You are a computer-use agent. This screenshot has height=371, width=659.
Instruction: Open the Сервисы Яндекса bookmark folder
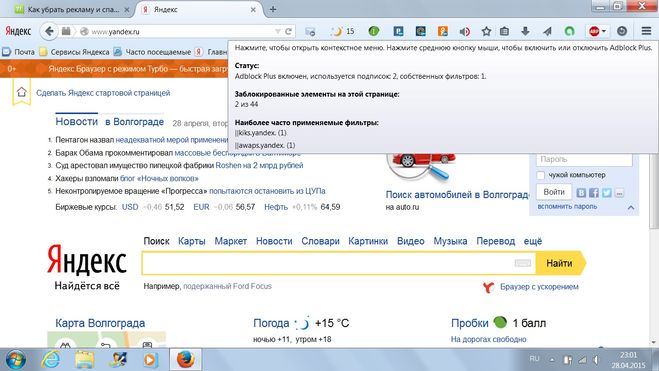pos(74,52)
